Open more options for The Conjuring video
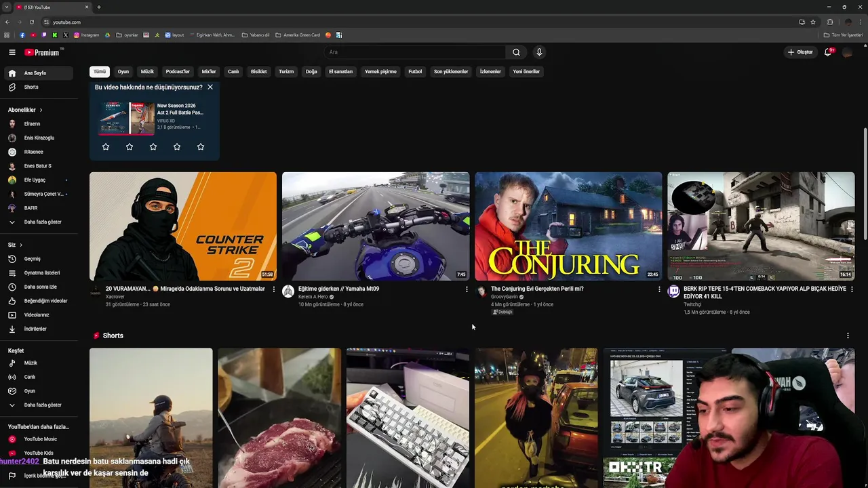Image resolution: width=868 pixels, height=488 pixels. [659, 289]
